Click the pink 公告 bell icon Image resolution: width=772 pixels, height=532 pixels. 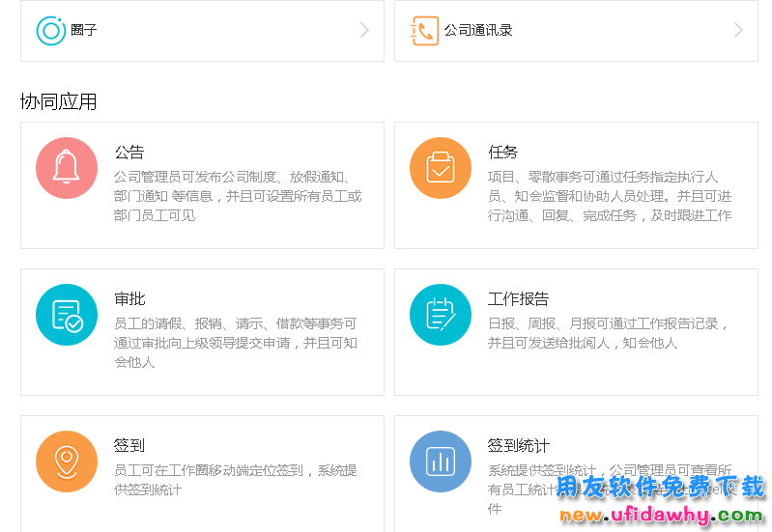coord(67,168)
